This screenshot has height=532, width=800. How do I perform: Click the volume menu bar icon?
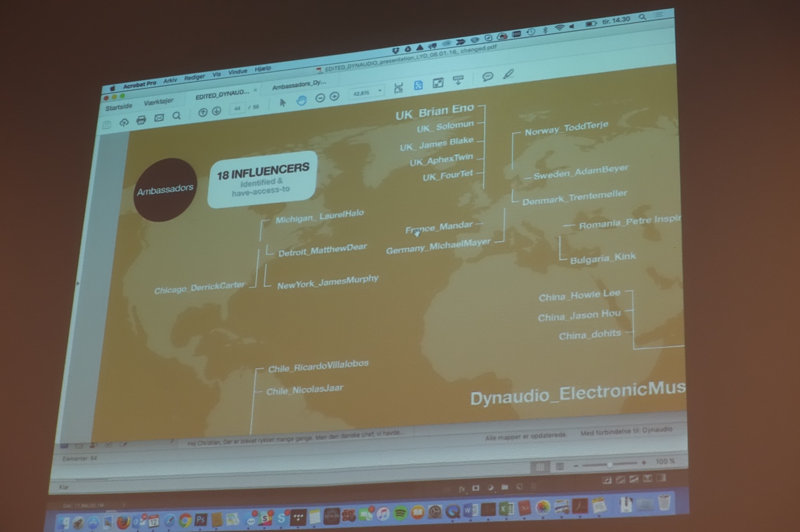(x=572, y=26)
